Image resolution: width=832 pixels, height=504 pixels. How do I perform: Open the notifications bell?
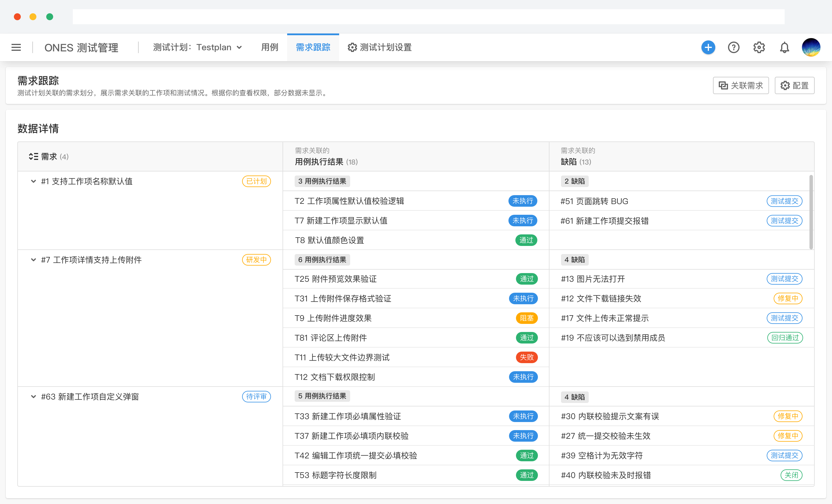pos(784,48)
